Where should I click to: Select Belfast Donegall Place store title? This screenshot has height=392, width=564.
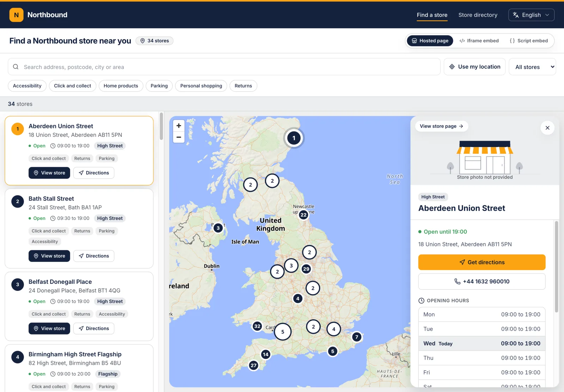tap(60, 282)
